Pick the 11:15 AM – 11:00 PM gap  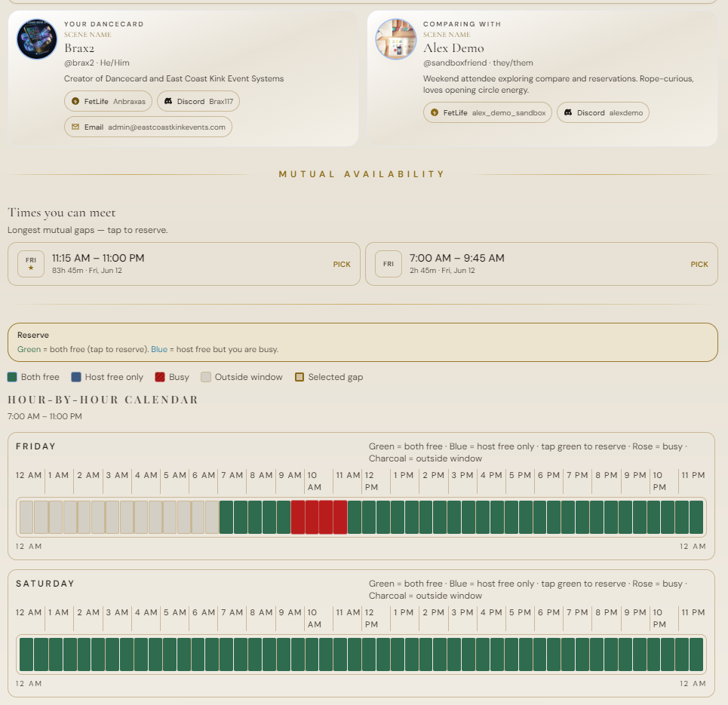click(341, 264)
